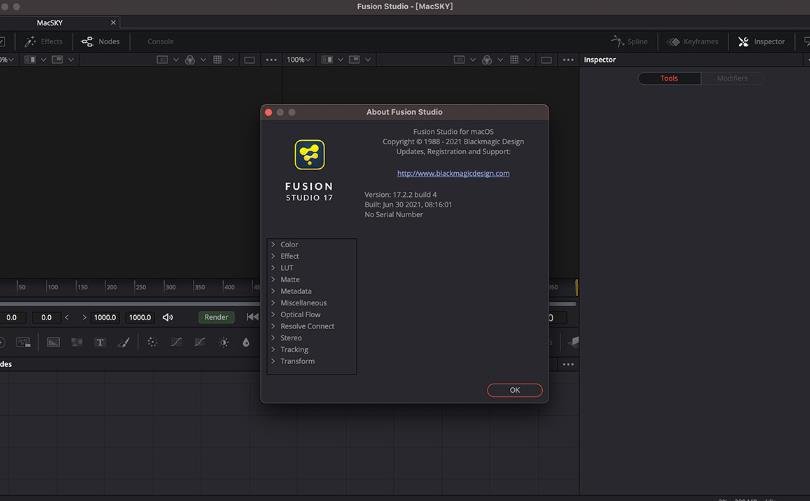This screenshot has height=501, width=810.
Task: Expand the Matte category in About dialog
Action: click(x=273, y=279)
